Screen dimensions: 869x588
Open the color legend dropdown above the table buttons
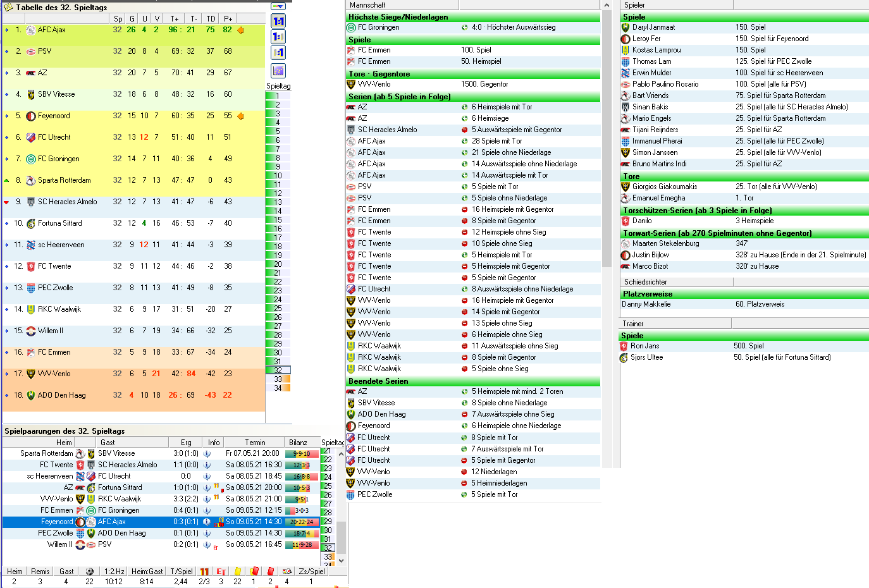(278, 6)
